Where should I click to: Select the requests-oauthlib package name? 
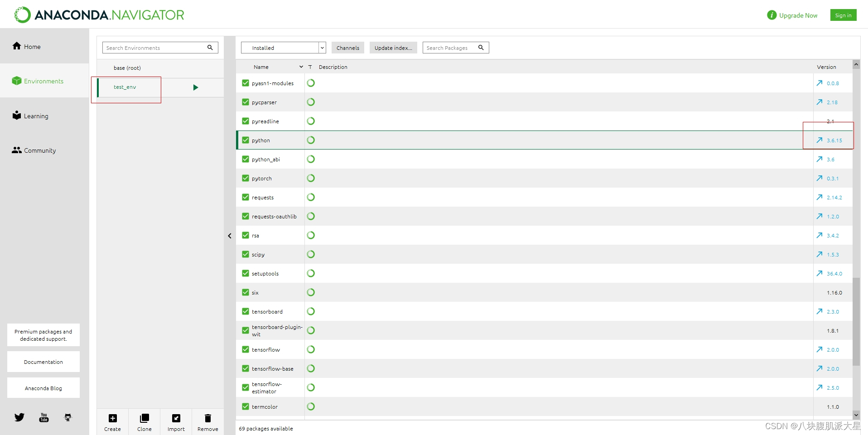click(x=274, y=216)
